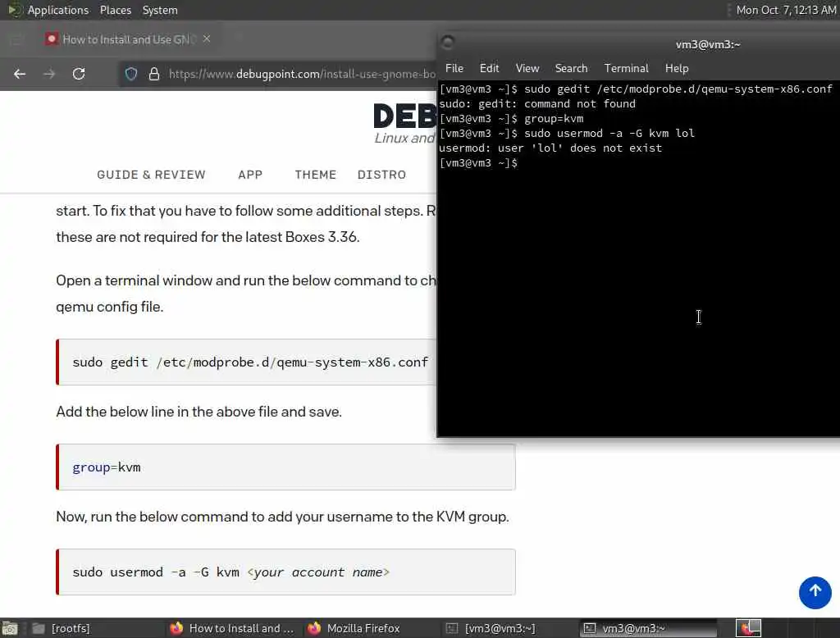The height and width of the screenshot is (638, 840).
Task: Open the terminal View menu
Action: coord(527,68)
